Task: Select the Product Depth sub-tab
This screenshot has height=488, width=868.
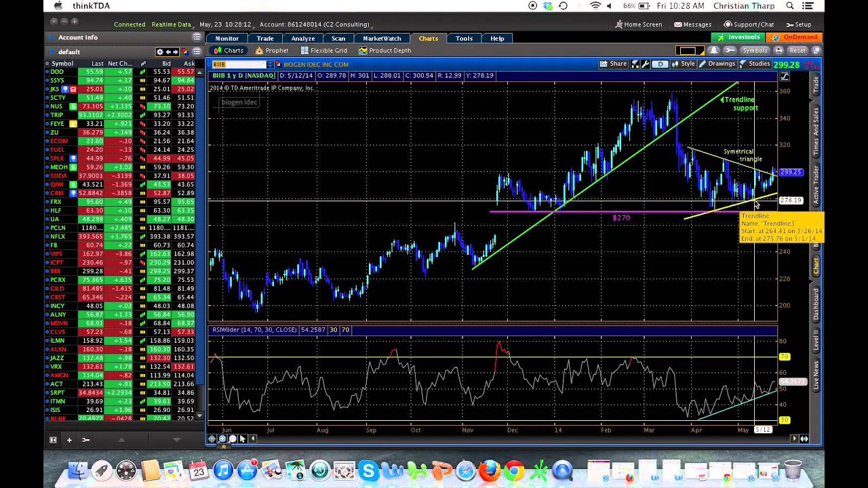Action: tap(384, 50)
